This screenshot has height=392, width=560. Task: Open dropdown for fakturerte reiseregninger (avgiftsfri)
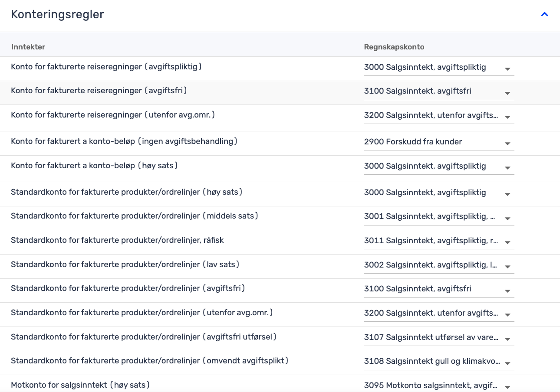click(x=438, y=91)
